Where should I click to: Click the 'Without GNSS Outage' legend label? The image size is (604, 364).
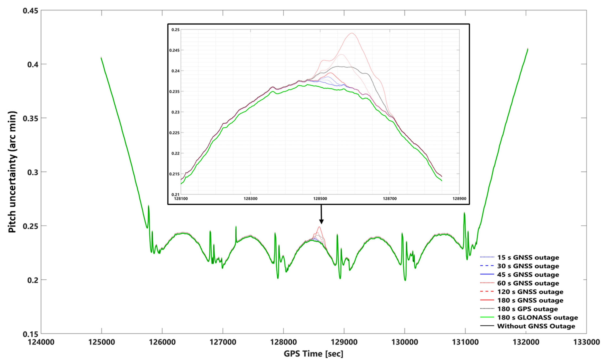point(536,326)
